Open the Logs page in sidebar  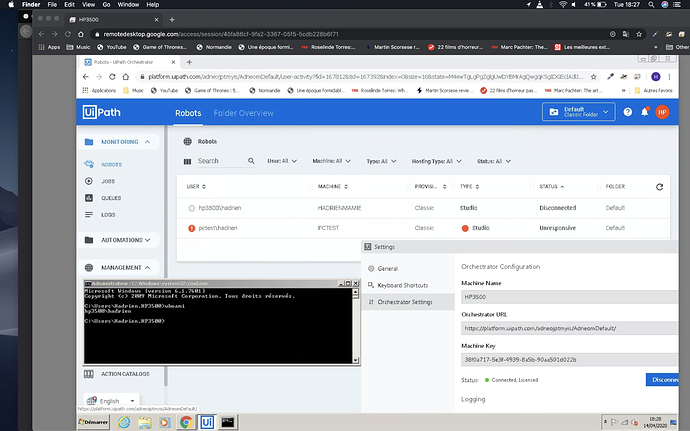[x=108, y=214]
